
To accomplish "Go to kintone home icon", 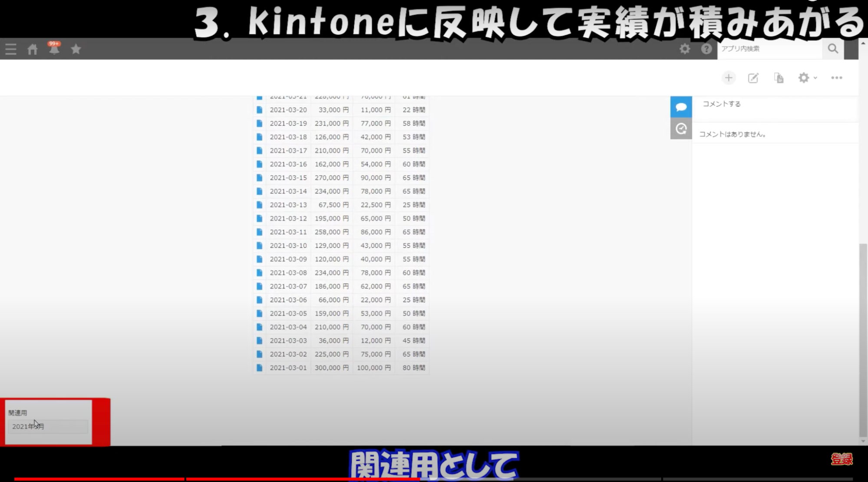I will click(x=33, y=49).
